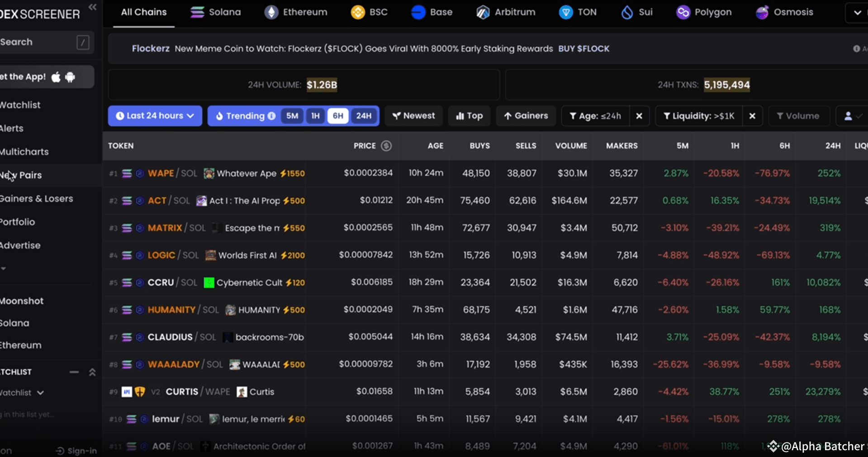
Task: Open the Age filter chip
Action: tap(596, 116)
